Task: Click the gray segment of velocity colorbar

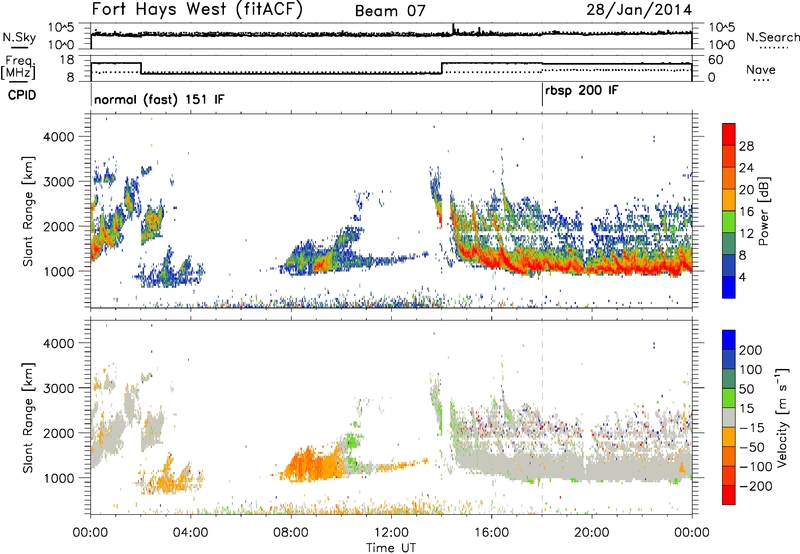Action: coord(729,418)
